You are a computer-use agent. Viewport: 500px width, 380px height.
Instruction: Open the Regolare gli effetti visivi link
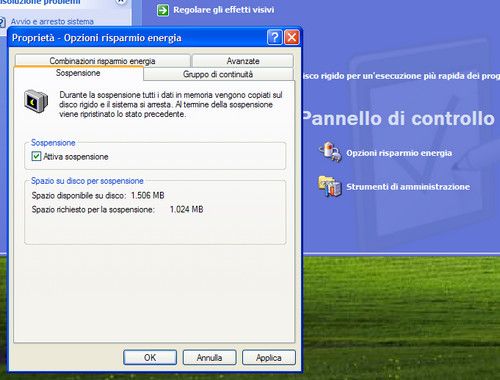pyautogui.click(x=224, y=10)
